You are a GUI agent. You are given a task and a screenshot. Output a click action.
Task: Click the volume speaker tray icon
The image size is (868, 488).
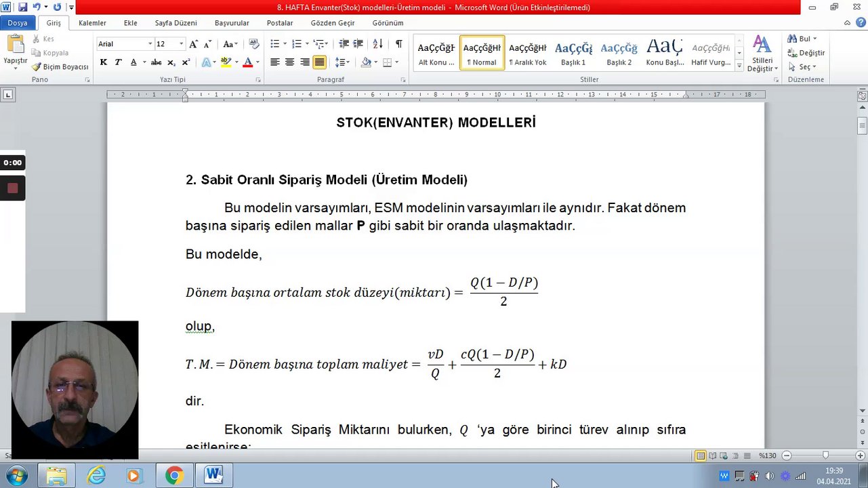(769, 476)
